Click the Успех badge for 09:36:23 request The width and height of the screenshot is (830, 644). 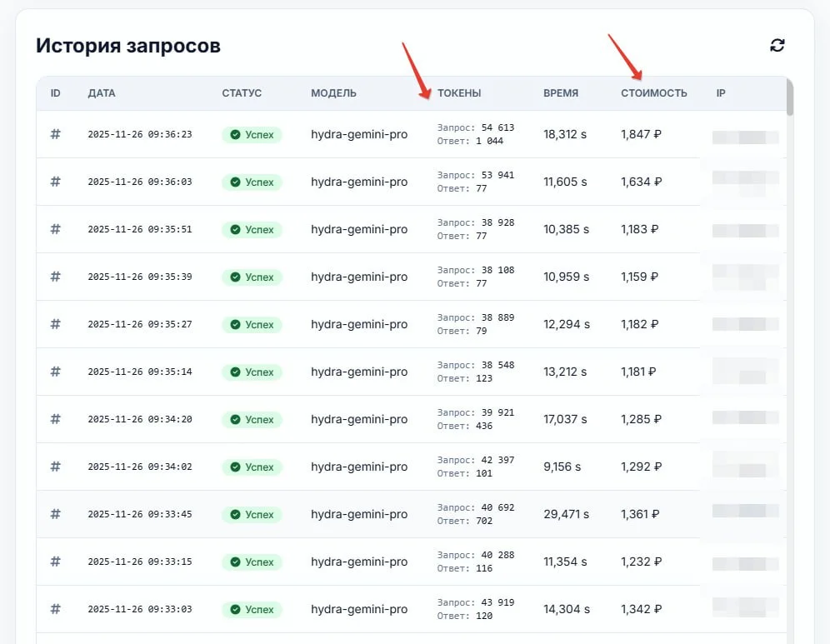click(252, 135)
